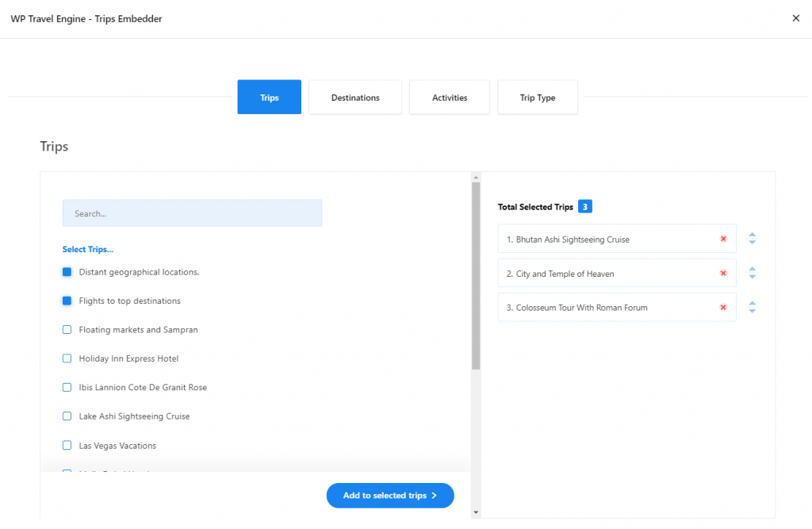Check Las Vegas Vacations trip

(67, 445)
